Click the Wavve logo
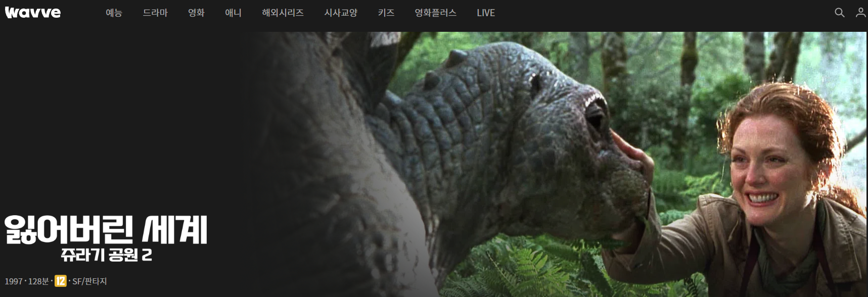This screenshot has height=297, width=868. [32, 13]
